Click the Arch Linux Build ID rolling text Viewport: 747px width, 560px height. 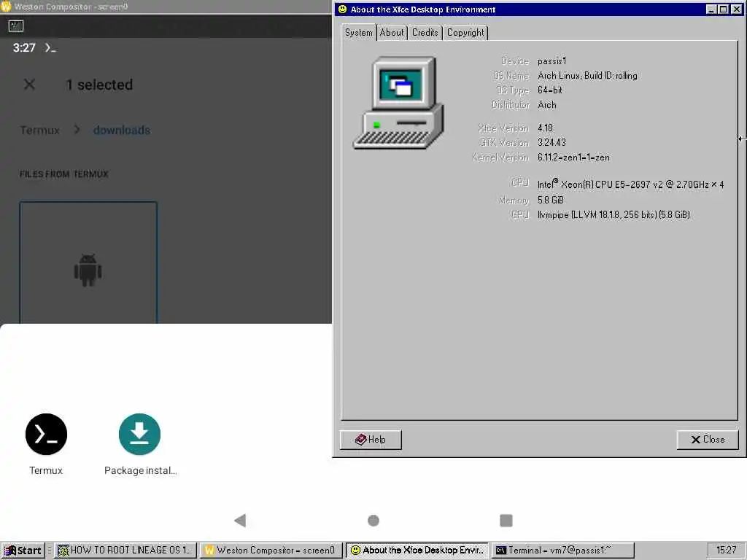(x=587, y=76)
